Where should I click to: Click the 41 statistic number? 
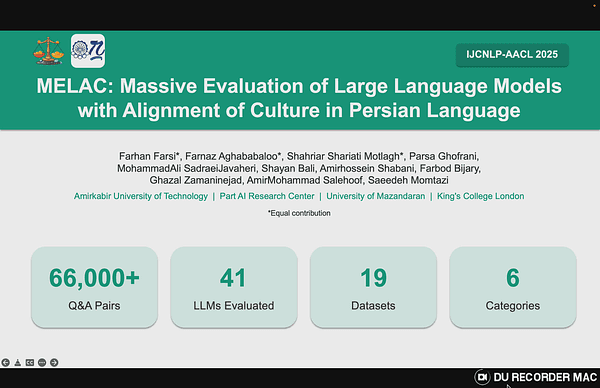click(x=233, y=278)
